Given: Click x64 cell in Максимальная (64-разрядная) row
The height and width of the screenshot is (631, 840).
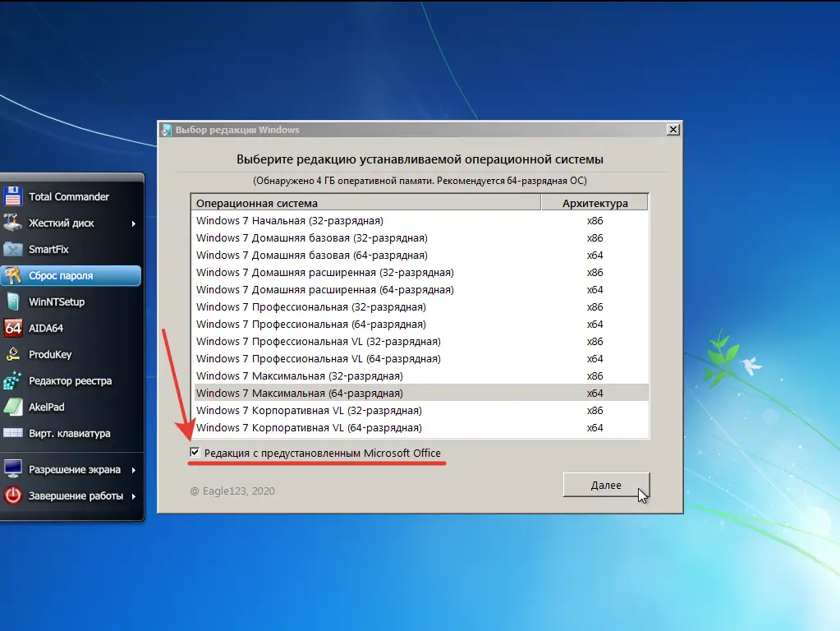Looking at the screenshot, I should [x=594, y=393].
